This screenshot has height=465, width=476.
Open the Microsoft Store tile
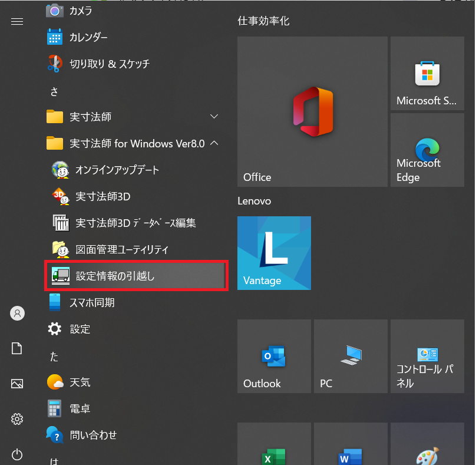pos(427,74)
